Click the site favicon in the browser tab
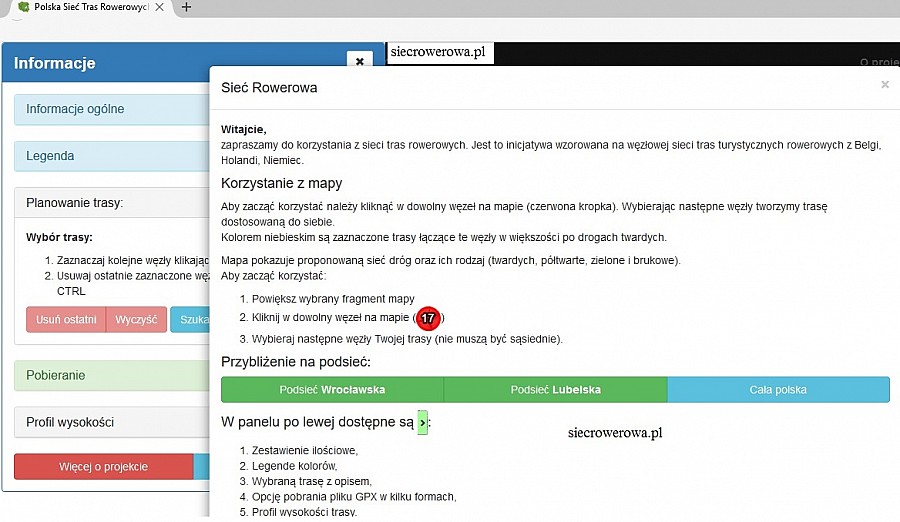900x522 pixels. click(23, 7)
